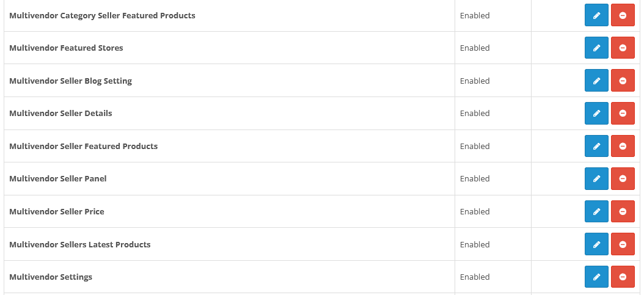Edit the Multivendor Seller Details module
644x295 pixels.
[596, 113]
